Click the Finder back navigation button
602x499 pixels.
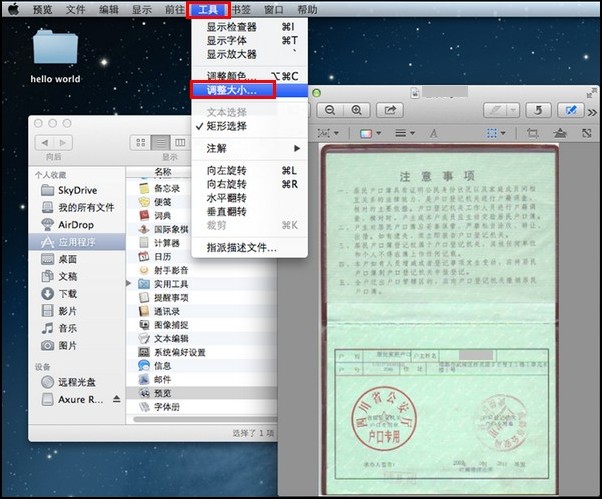tap(43, 143)
